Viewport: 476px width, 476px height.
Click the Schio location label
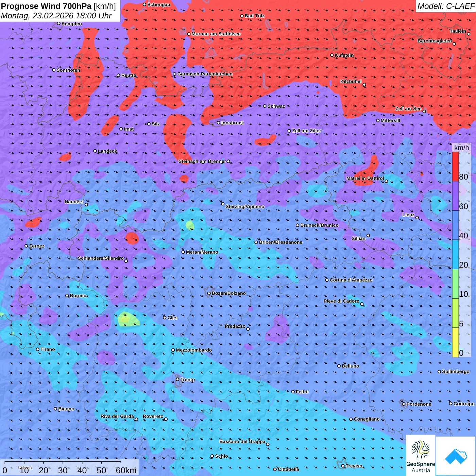[221, 456]
